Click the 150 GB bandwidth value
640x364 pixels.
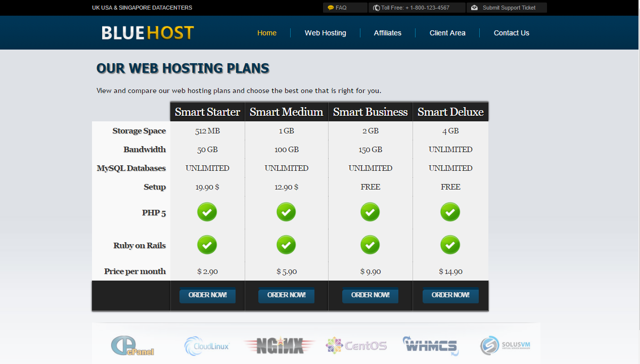[370, 150]
